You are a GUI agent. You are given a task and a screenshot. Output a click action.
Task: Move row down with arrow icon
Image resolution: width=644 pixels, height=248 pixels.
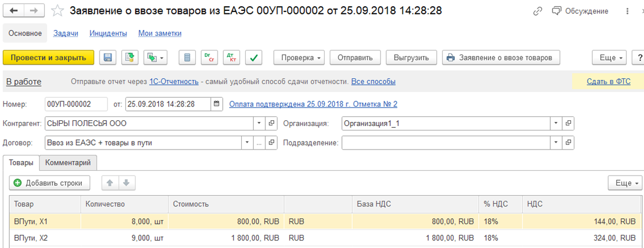pos(127,183)
